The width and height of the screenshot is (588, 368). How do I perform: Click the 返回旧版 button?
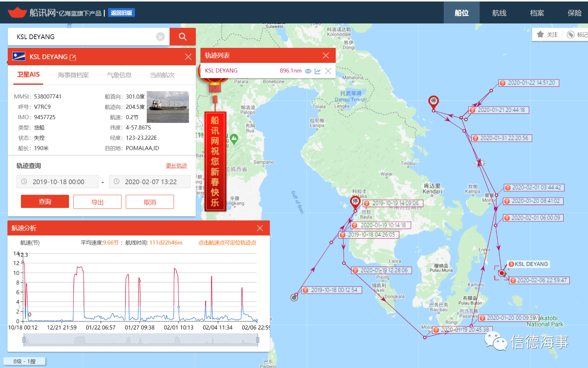click(121, 13)
